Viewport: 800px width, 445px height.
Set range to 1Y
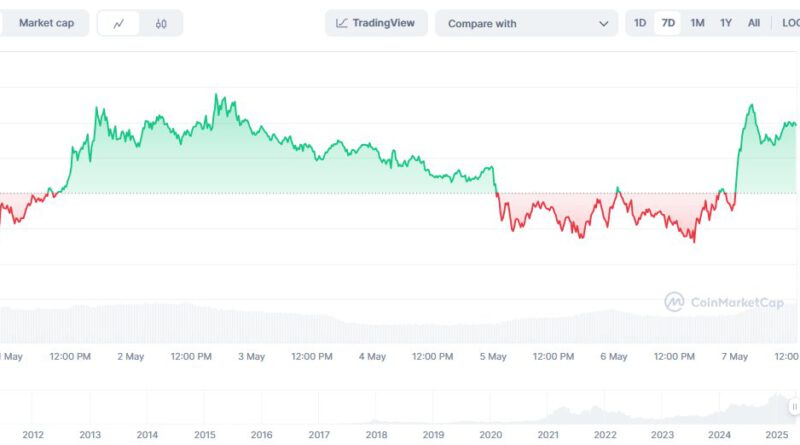point(726,23)
